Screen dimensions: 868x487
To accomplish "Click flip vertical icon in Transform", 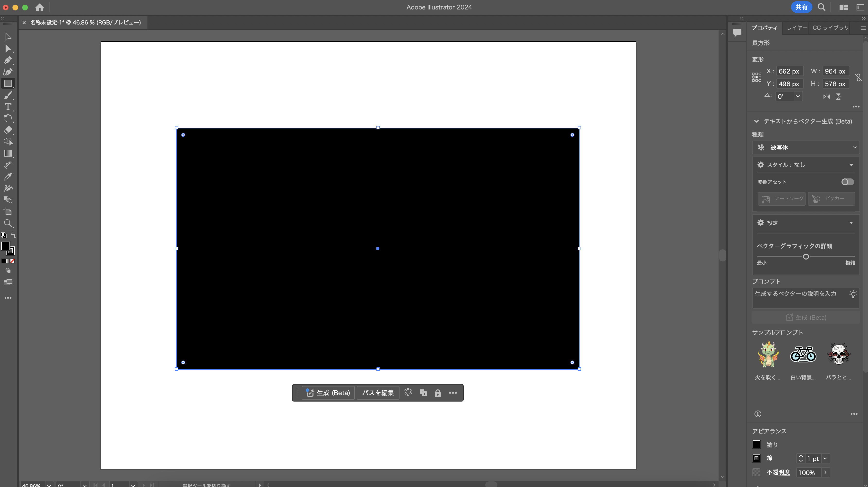I will pos(838,97).
